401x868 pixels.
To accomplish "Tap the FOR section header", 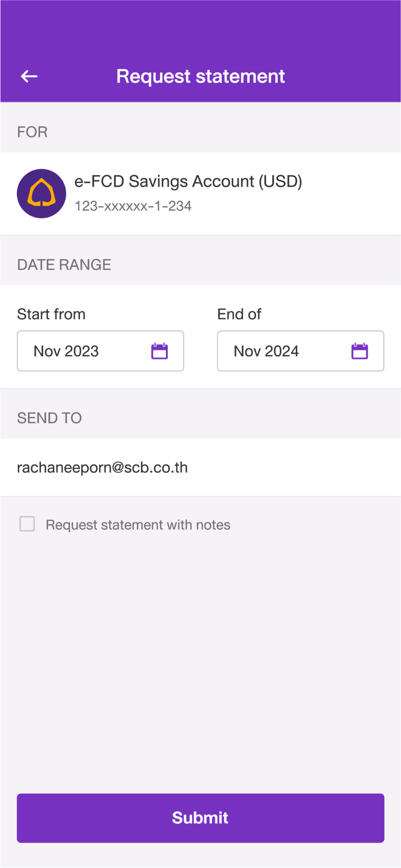I will pos(32,132).
